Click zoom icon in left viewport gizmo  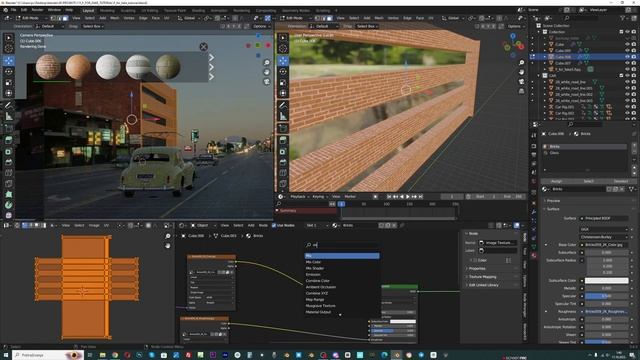pos(267,62)
